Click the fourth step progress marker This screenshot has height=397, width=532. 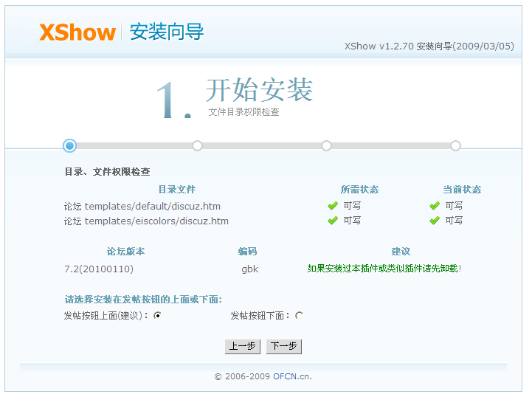pos(456,145)
